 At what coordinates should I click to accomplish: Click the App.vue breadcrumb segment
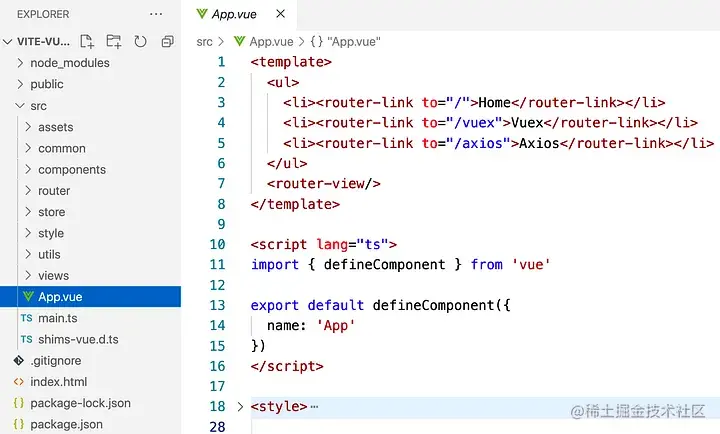pyautogui.click(x=271, y=42)
